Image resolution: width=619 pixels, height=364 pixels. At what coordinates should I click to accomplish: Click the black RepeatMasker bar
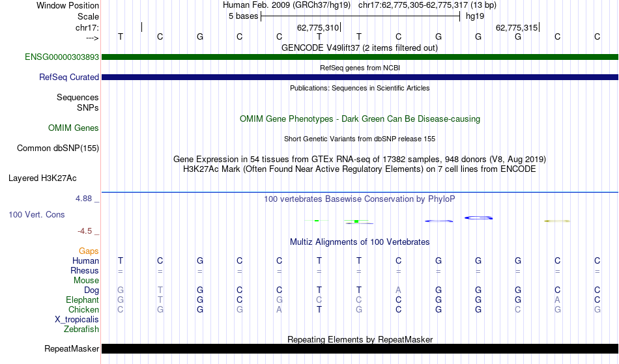(x=360, y=348)
